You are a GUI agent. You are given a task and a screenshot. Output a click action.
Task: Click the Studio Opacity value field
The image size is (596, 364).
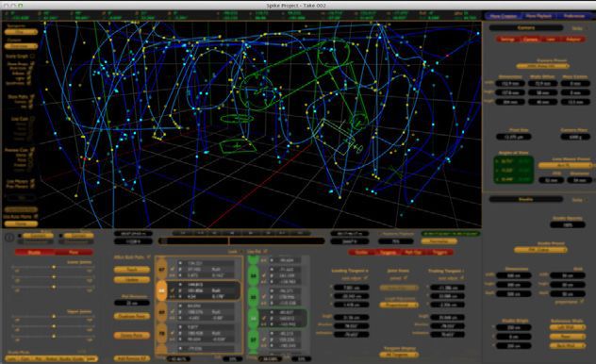pyautogui.click(x=567, y=225)
